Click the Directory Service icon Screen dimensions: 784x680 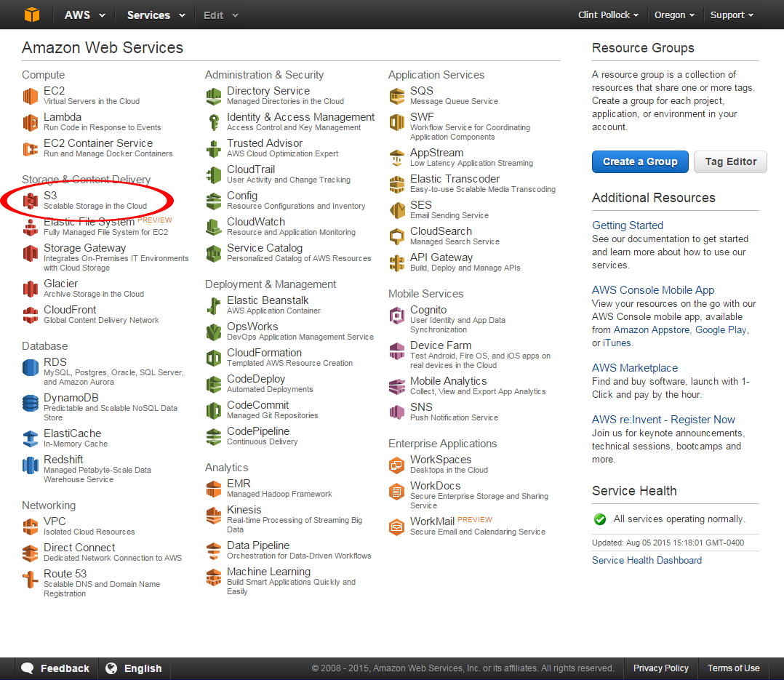coord(214,96)
